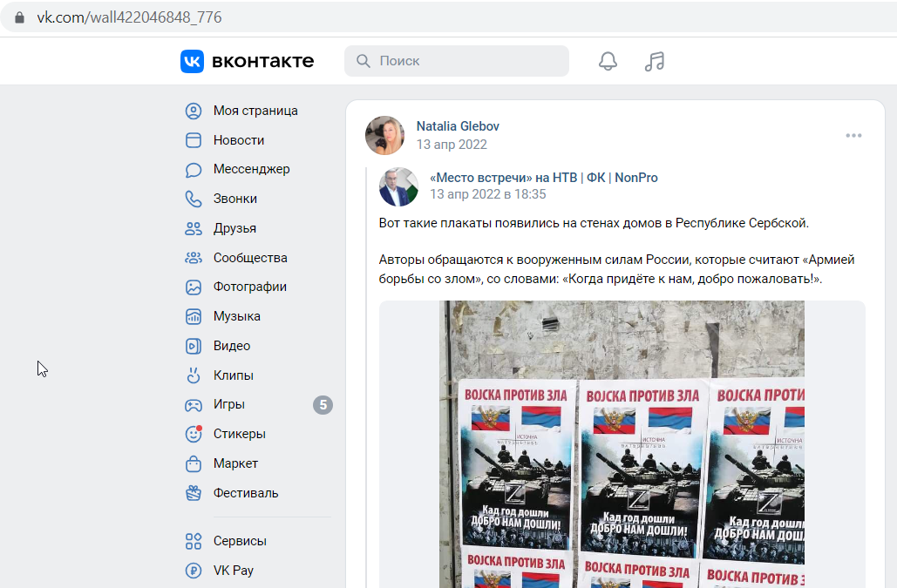Open the music player note icon
Viewport: 897px width, 588px height.
(x=655, y=61)
